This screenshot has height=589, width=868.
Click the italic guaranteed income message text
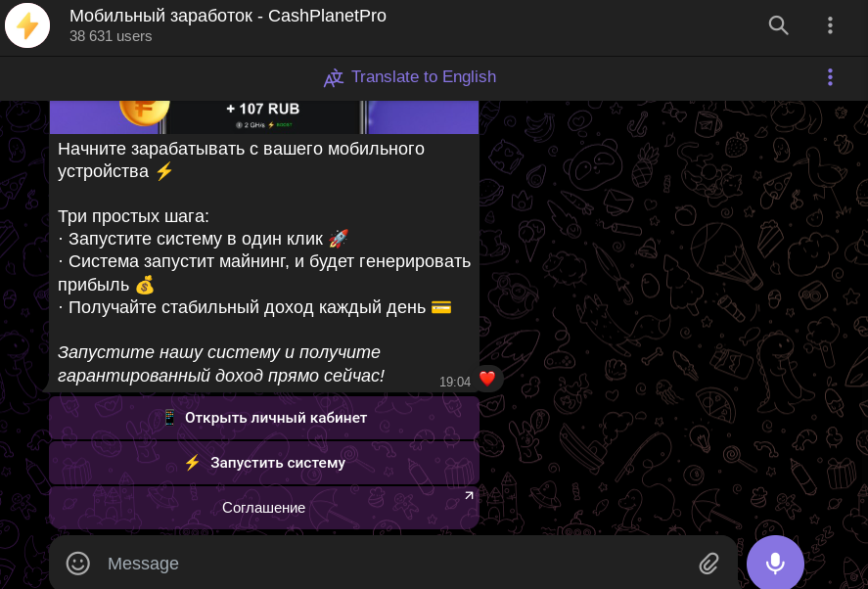(x=220, y=364)
